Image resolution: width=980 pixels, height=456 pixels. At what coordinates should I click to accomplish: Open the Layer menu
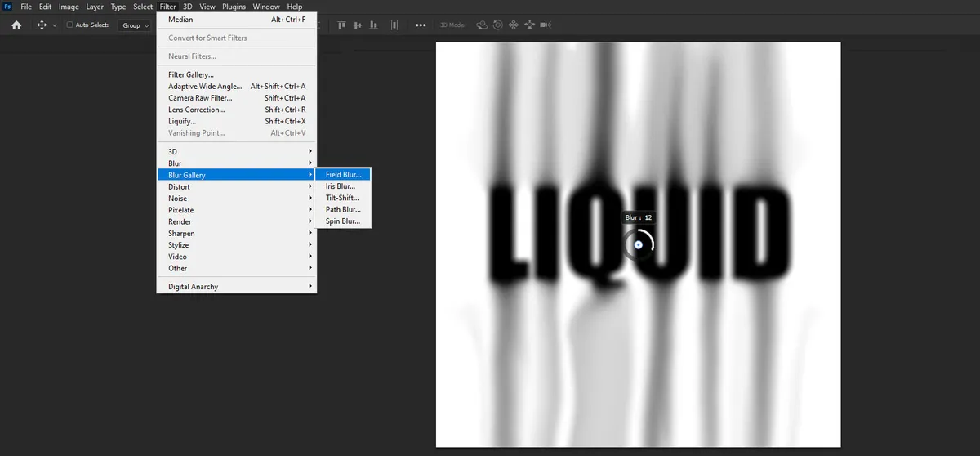pos(95,7)
